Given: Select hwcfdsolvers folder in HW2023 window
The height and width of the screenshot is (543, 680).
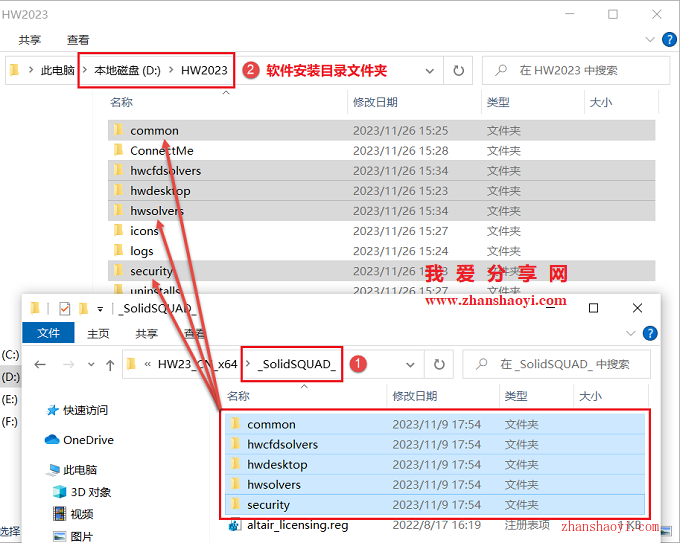Looking at the screenshot, I should point(381,170).
